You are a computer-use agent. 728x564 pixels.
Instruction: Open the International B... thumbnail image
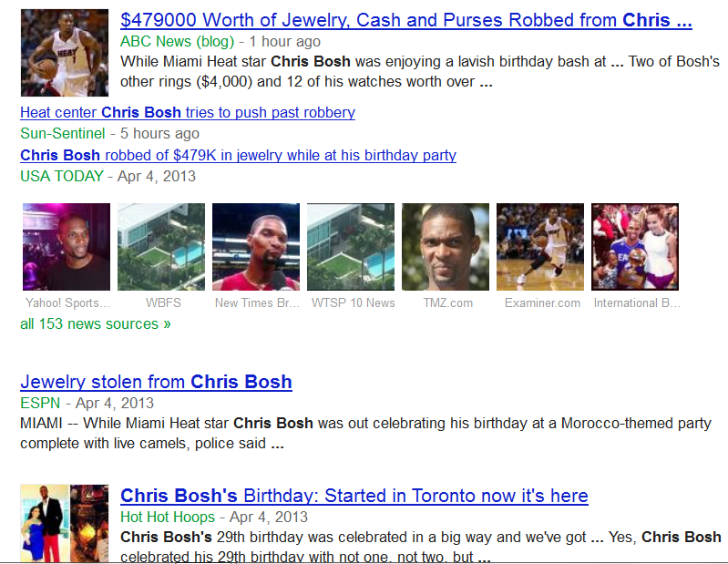coord(635,247)
